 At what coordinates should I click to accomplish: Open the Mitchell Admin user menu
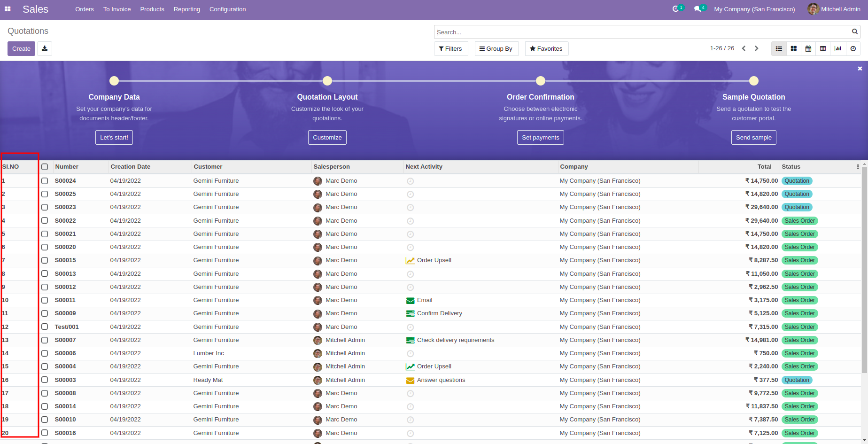point(834,9)
